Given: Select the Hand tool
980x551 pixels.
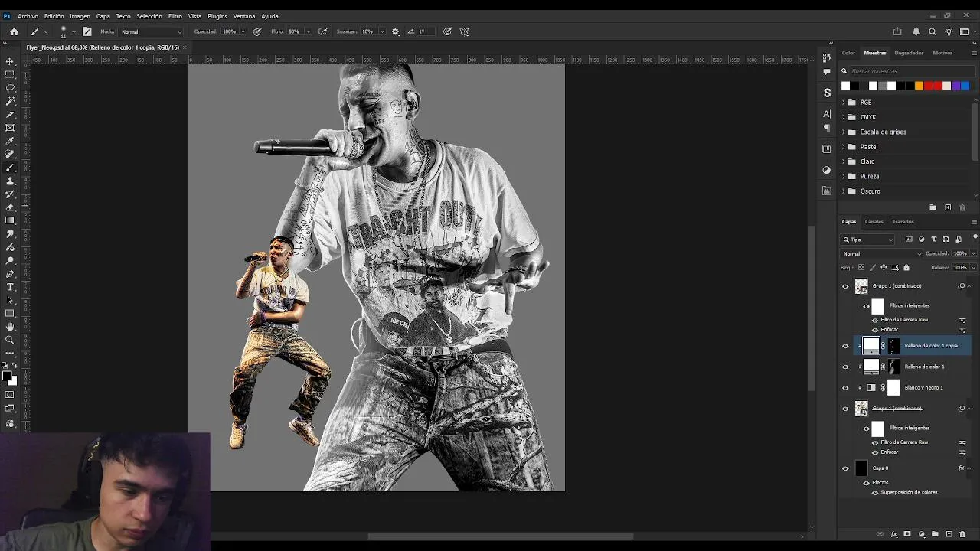Looking at the screenshot, I should pos(10,327).
